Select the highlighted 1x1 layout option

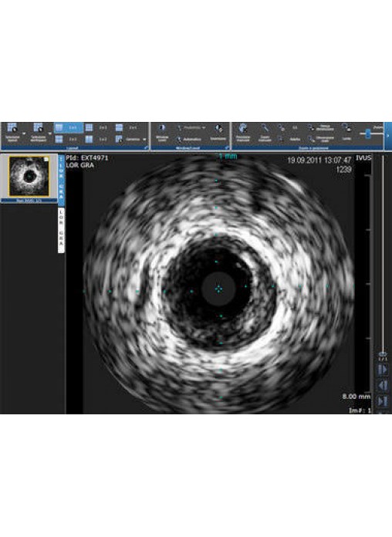coord(69,128)
